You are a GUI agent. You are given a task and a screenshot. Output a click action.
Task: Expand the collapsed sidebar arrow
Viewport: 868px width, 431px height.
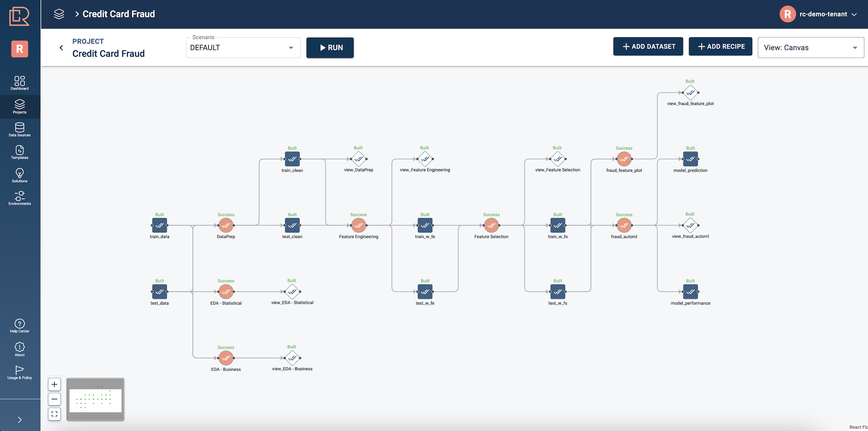click(x=20, y=420)
